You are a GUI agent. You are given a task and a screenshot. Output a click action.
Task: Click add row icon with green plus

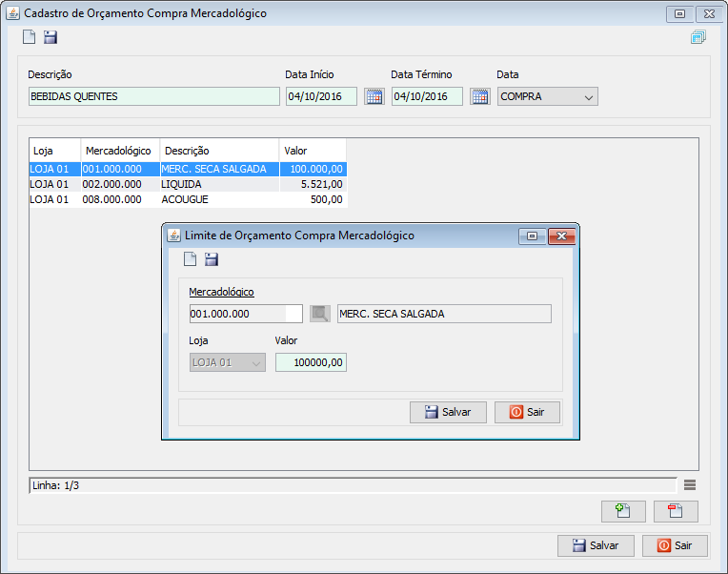[x=623, y=511]
